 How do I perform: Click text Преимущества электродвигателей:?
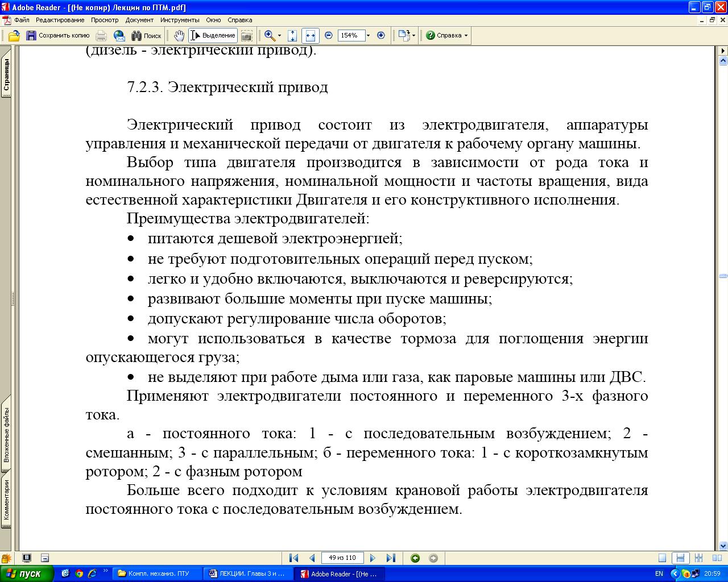pos(248,219)
